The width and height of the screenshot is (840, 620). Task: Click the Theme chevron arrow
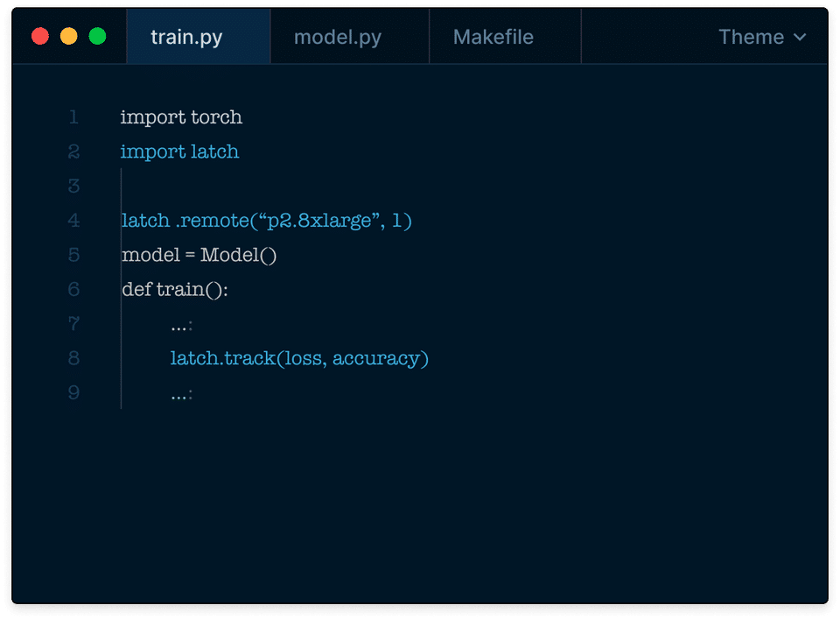pyautogui.click(x=800, y=38)
